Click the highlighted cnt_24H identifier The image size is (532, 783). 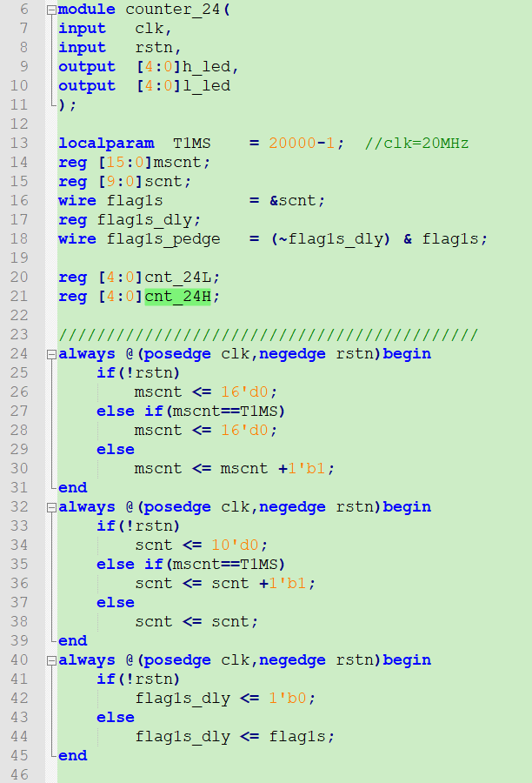(x=182, y=297)
